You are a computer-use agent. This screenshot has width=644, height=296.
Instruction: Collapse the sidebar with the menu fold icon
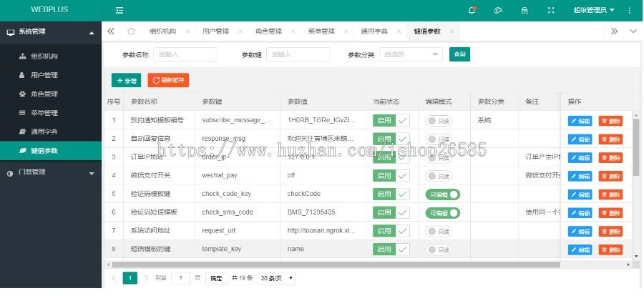click(119, 10)
